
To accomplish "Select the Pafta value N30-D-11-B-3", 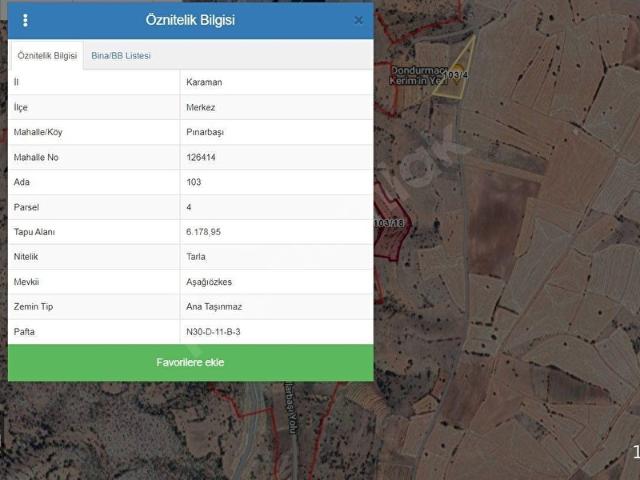I will point(213,332).
